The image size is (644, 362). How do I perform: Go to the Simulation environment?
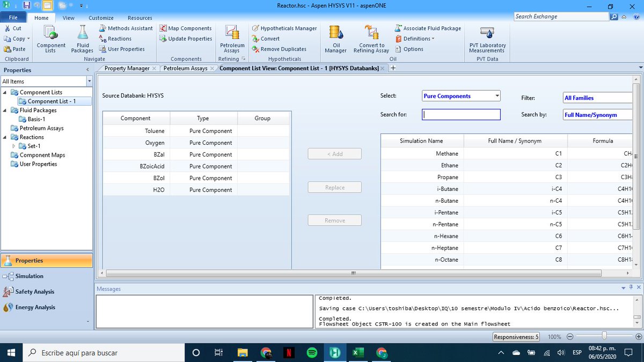click(x=29, y=276)
